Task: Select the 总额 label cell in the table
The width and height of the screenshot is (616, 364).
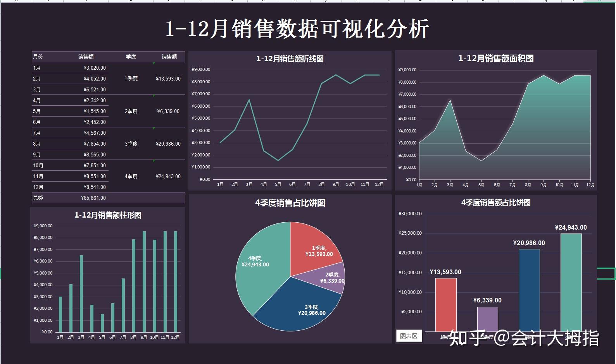Action: (x=38, y=198)
